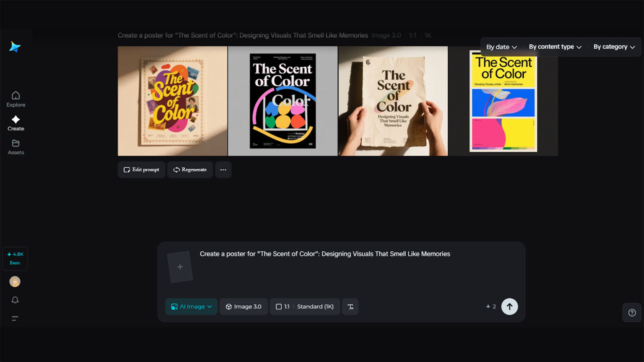
Task: Click the add reference image plus icon
Action: [180, 266]
